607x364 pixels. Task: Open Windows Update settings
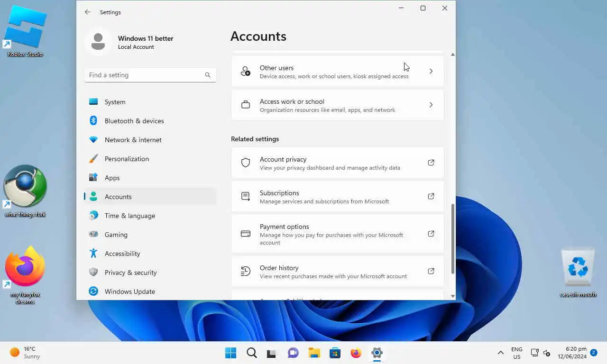click(150, 291)
